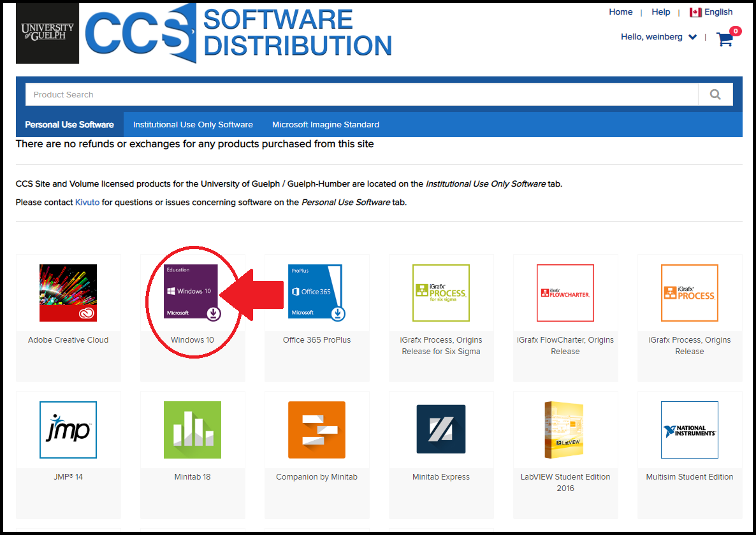Open the Windows 10 Education product icon
The image size is (756, 535).
point(192,292)
